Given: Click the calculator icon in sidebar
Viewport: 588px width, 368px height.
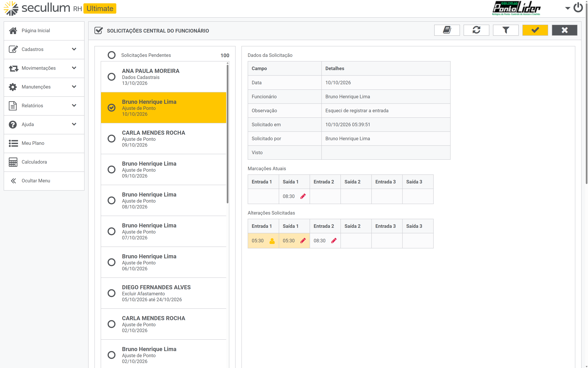Looking at the screenshot, I should [x=13, y=162].
